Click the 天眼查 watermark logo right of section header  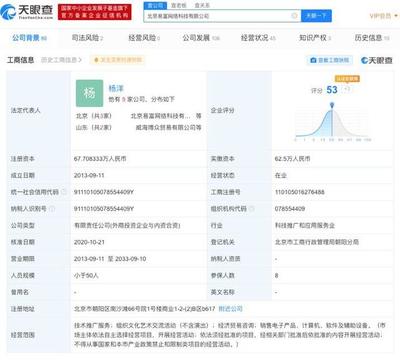(377, 60)
